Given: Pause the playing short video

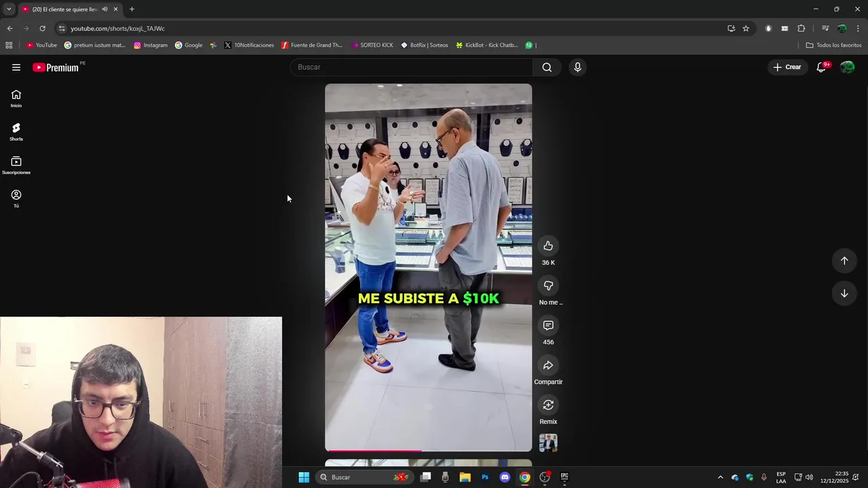Looking at the screenshot, I should coord(429,267).
